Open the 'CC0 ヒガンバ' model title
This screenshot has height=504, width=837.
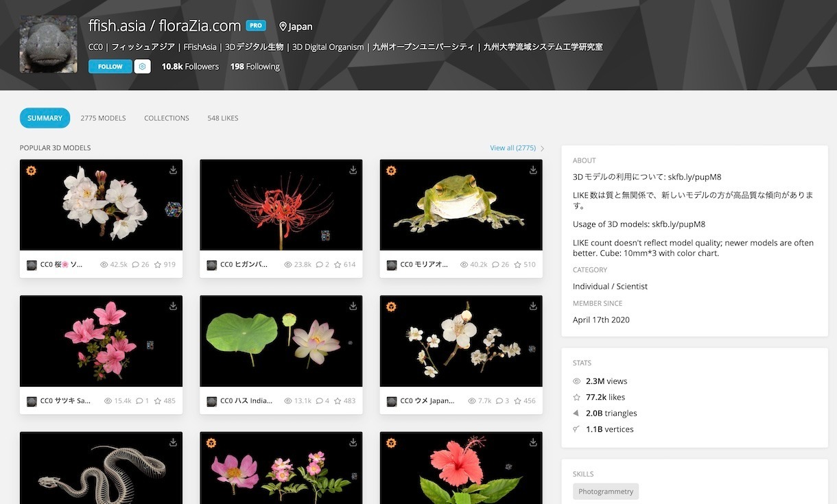point(244,265)
